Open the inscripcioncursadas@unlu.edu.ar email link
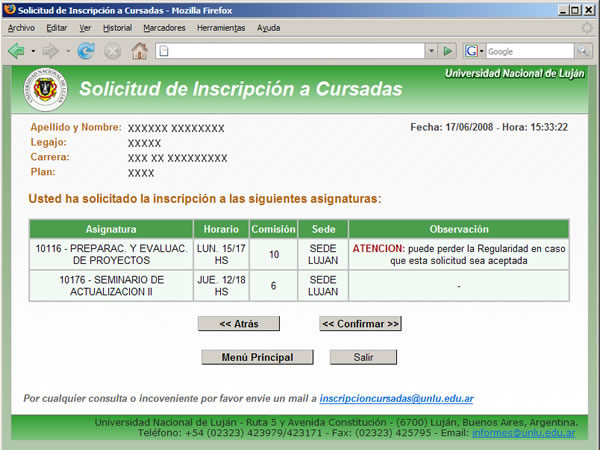The height and width of the screenshot is (450, 600). point(396,398)
